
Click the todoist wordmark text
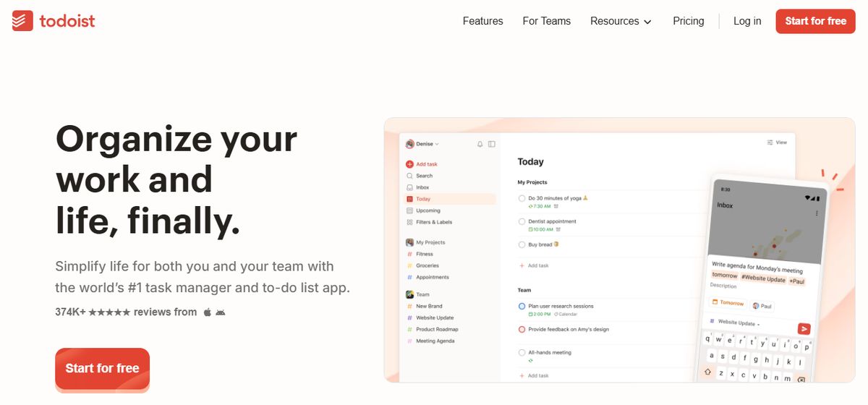click(67, 21)
